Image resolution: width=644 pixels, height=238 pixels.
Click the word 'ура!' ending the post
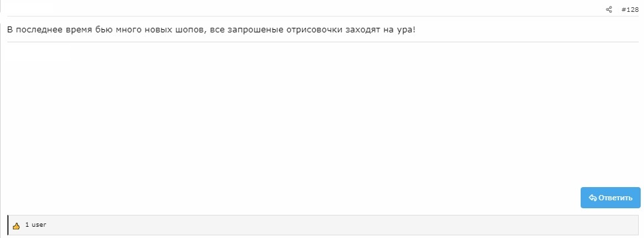coord(406,30)
